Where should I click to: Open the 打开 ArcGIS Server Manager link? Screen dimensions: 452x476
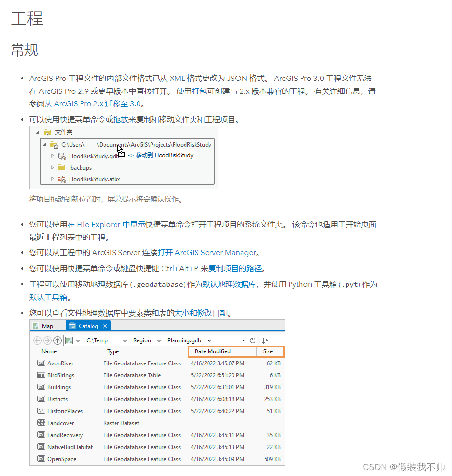click(207, 252)
